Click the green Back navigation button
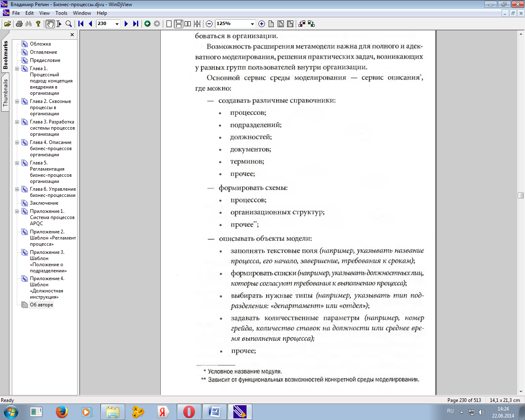The height and width of the screenshot is (420, 525). 147,24
